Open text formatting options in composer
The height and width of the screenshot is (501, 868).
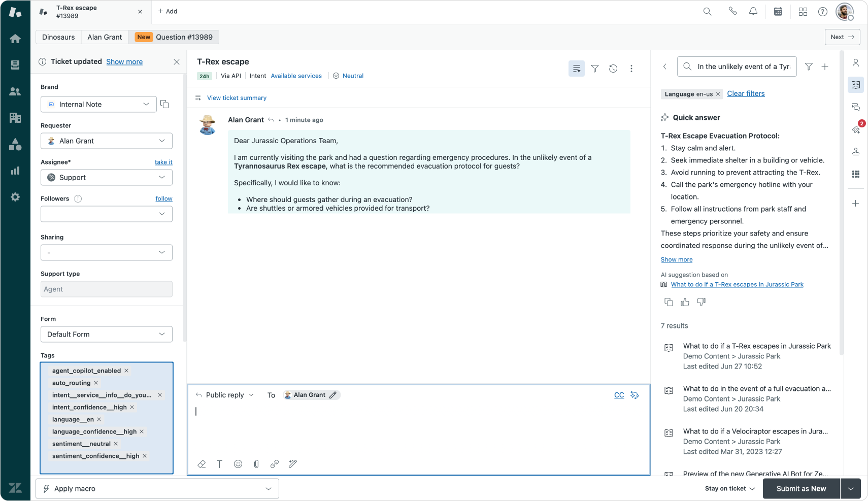pos(220,464)
